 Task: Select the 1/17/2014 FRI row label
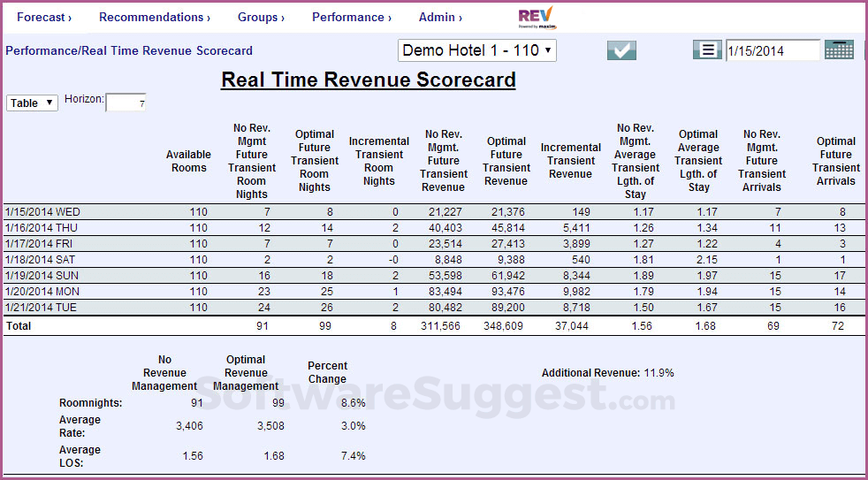(x=39, y=244)
